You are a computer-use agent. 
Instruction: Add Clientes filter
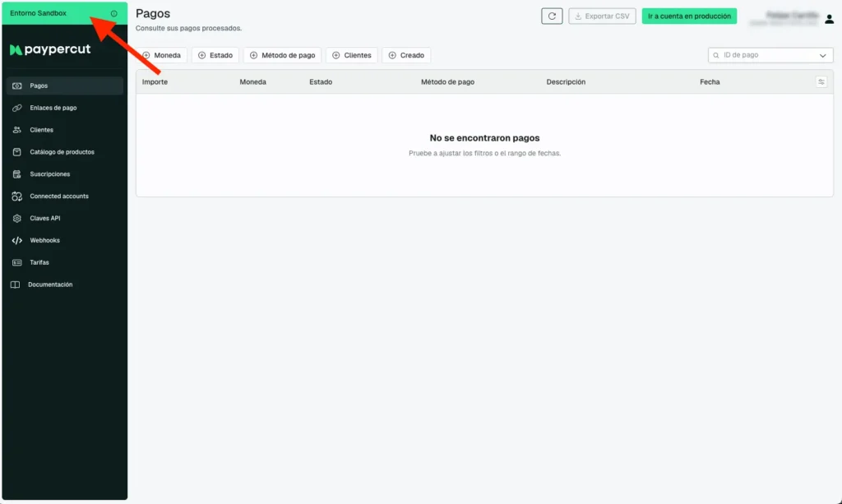352,55
